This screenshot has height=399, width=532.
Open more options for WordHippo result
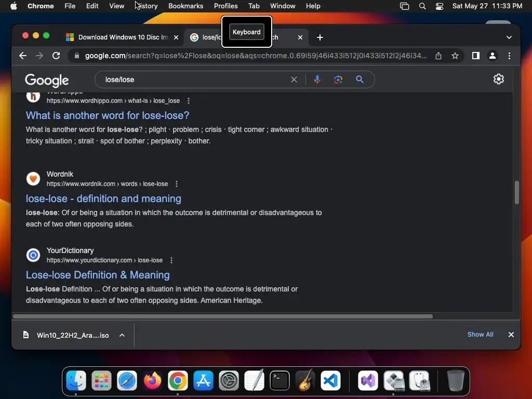point(188,101)
